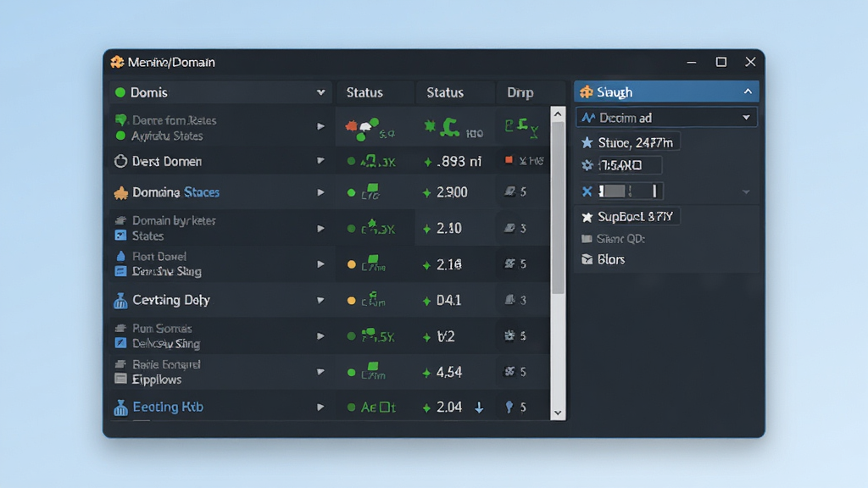868x488 pixels.
Task: Click the scrollbar down arrow
Action: pyautogui.click(x=558, y=413)
